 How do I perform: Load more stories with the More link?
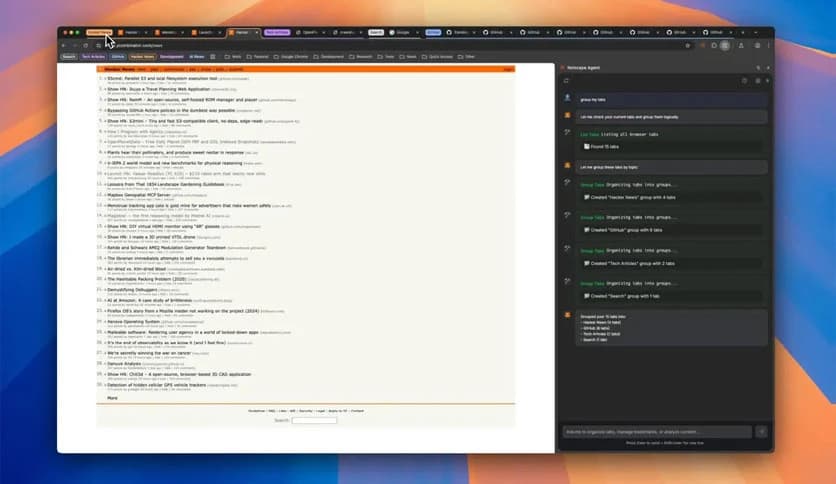pyautogui.click(x=112, y=398)
